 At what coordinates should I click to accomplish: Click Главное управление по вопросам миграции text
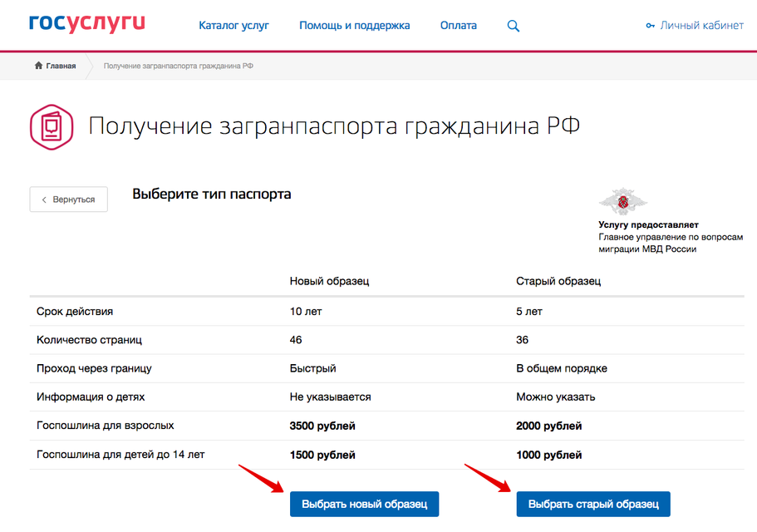click(x=671, y=243)
